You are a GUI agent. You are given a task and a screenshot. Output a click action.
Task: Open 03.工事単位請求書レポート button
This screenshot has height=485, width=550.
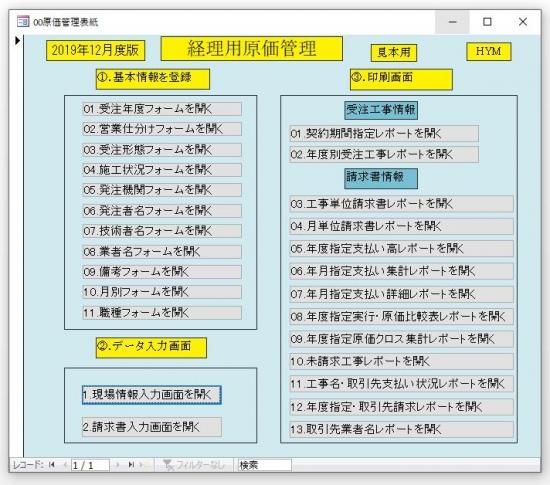coord(401,204)
